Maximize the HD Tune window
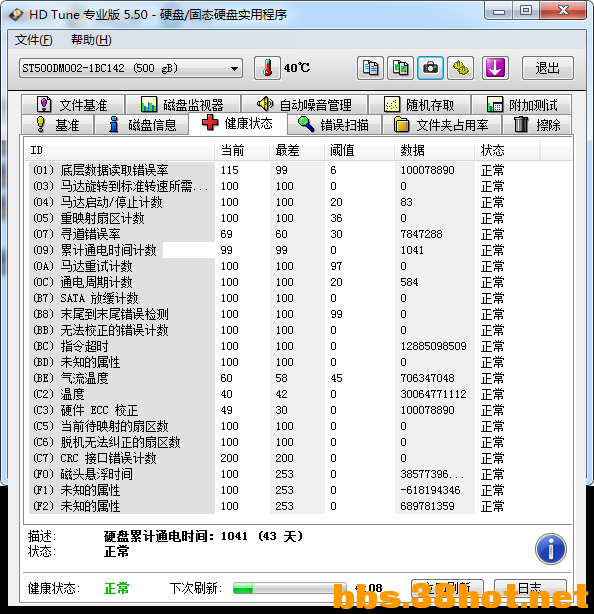Image resolution: width=594 pixels, height=614 pixels. pos(525,11)
